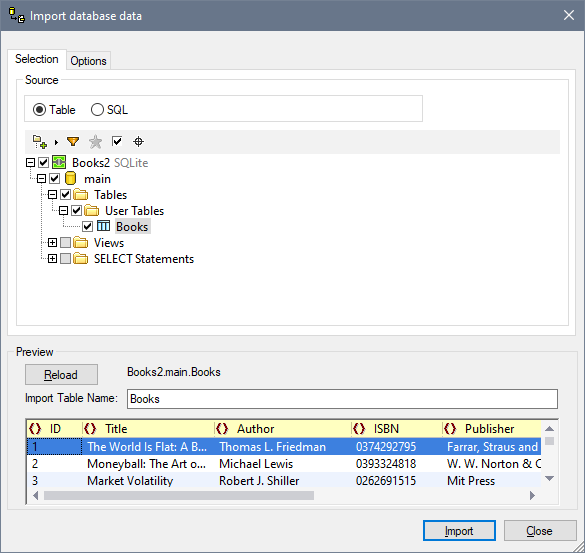
Task: Collapse the Books2 root node
Action: point(31,163)
